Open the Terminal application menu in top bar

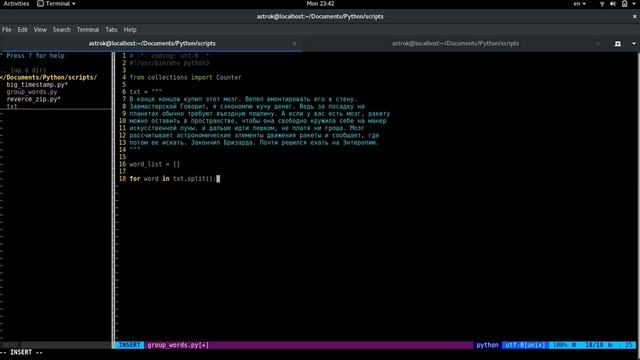click(56, 4)
